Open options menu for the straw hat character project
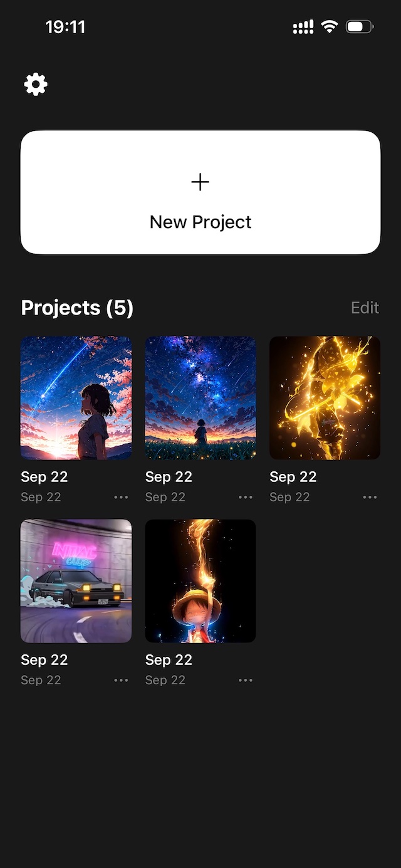Viewport: 401px width, 868px height. pos(245,679)
